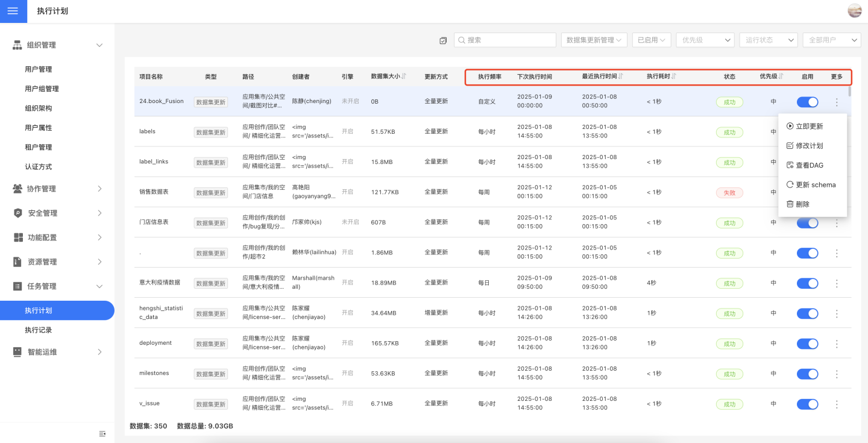
Task: Click the hamburger menu icon
Action: pyautogui.click(x=13, y=11)
